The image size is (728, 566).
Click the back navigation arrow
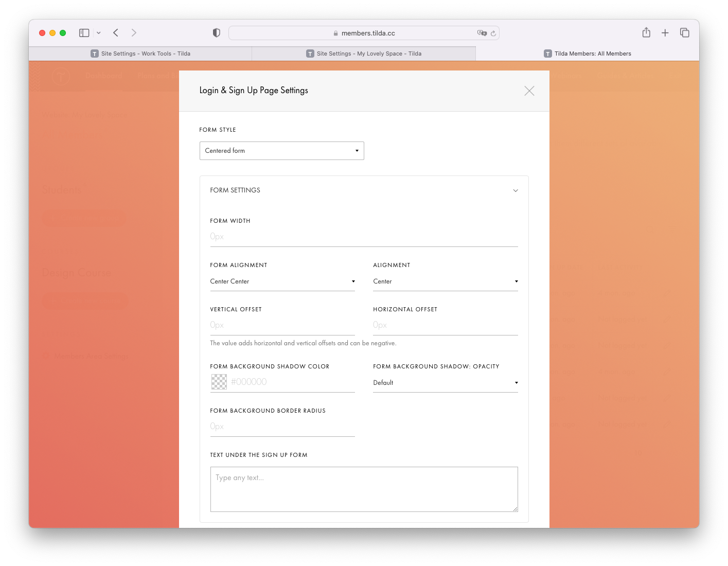tap(115, 32)
